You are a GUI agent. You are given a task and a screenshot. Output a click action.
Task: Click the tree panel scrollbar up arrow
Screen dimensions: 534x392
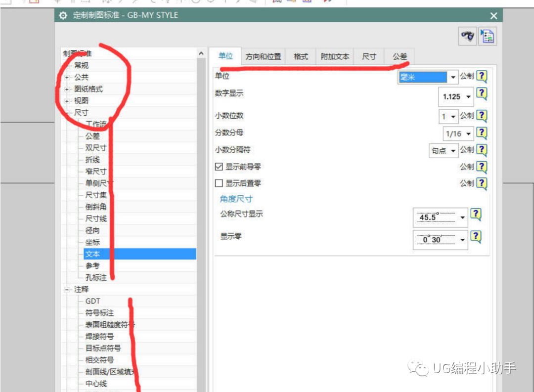tap(200, 52)
